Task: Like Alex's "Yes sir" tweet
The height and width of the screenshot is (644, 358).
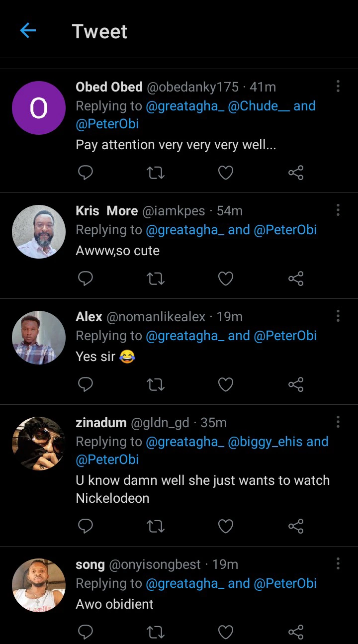Action: point(226,384)
